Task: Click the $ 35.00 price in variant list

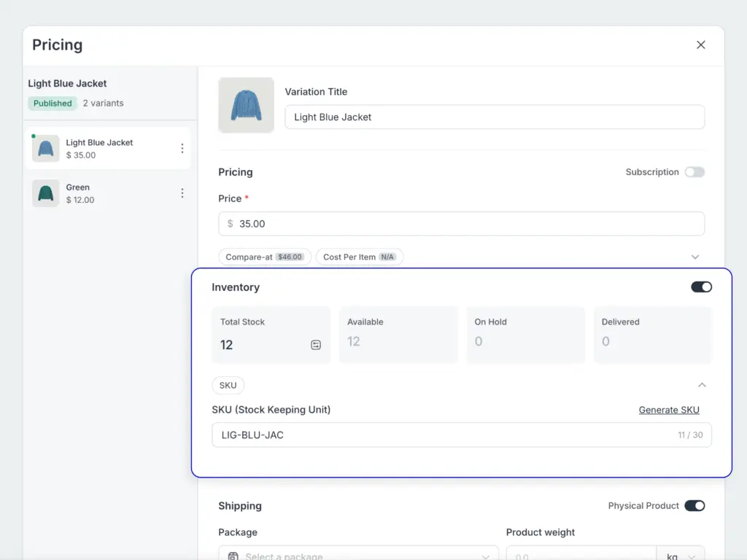Action: tap(80, 155)
